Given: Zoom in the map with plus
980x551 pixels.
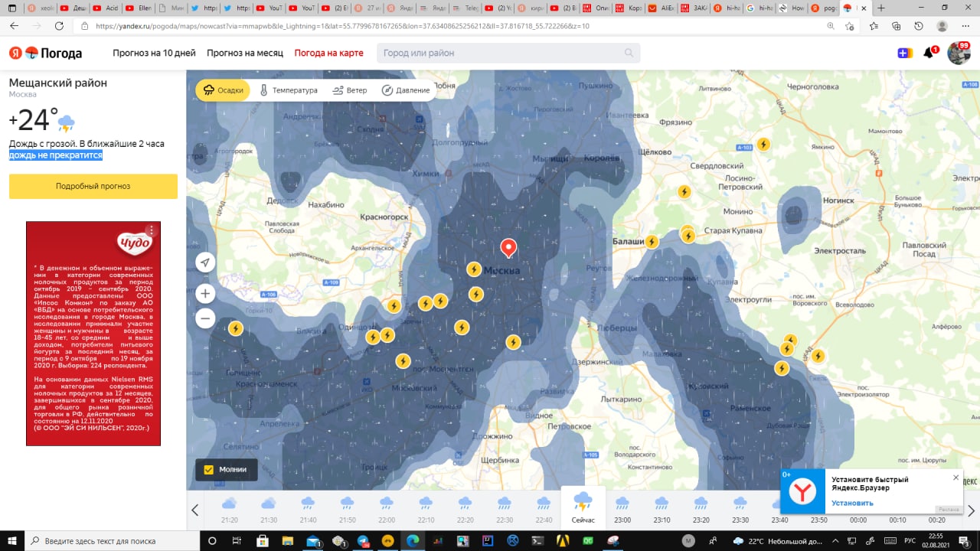Looking at the screenshot, I should pos(205,294).
